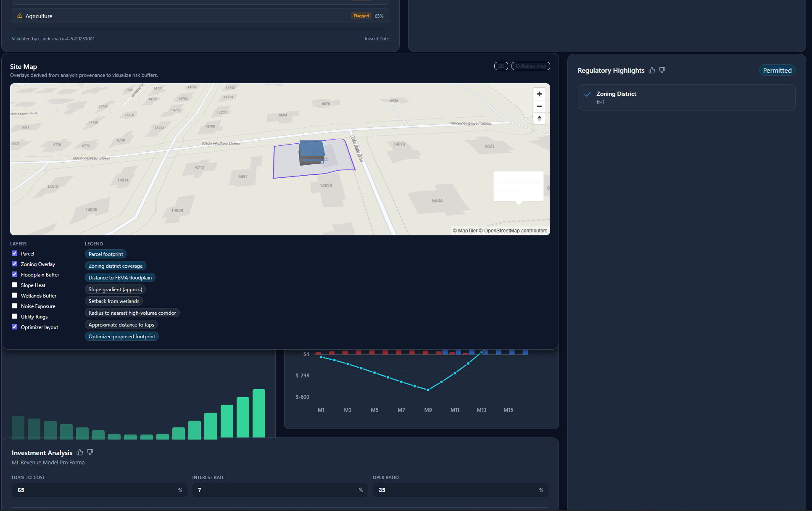Viewport: 812px width, 511px height.
Task: Thumbs-down the Investment Analysis section
Action: [90, 452]
